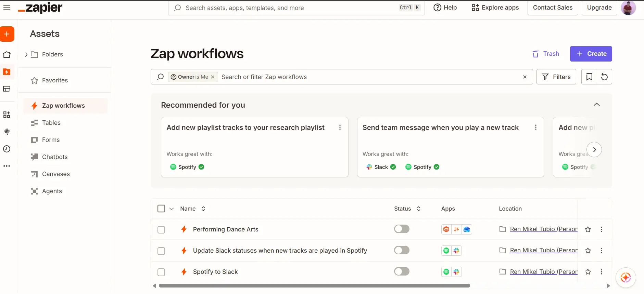This screenshot has height=294, width=644.
Task: Open the more options dots in left rail
Action: click(7, 166)
